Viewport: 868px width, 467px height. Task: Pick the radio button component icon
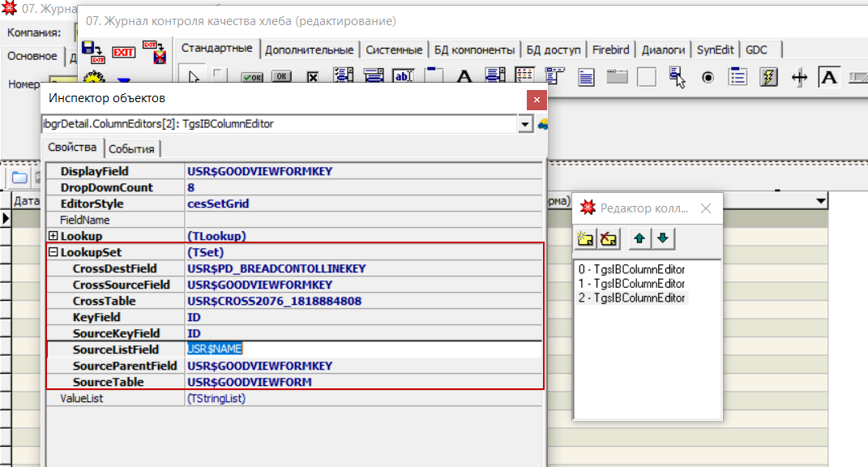click(708, 77)
